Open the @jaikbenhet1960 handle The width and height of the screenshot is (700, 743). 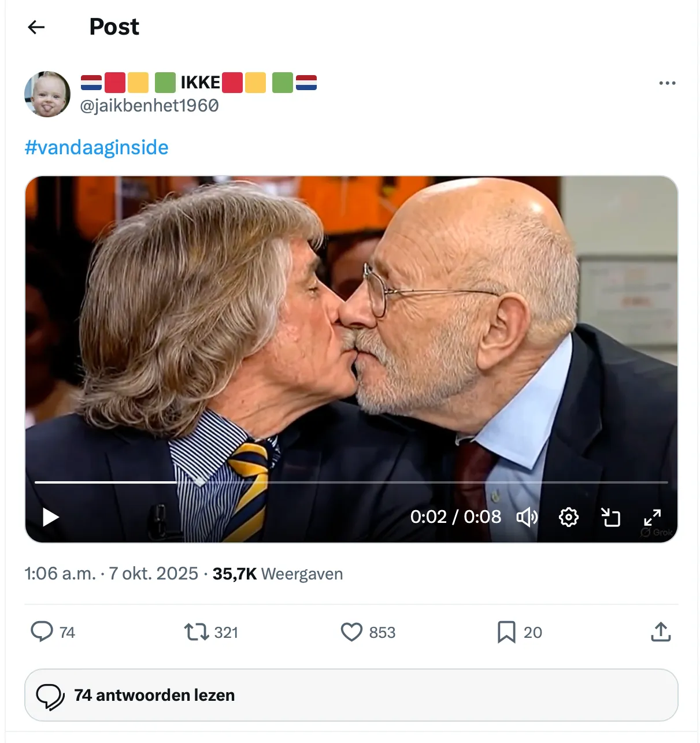tap(149, 106)
